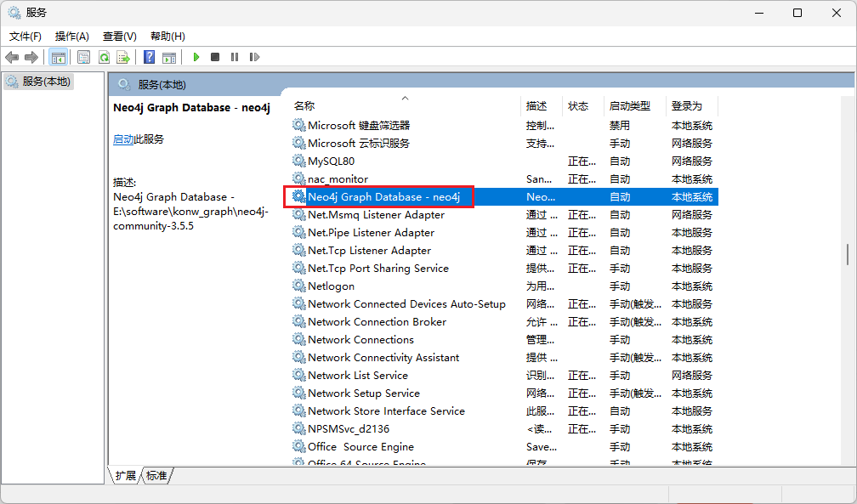This screenshot has width=857, height=504.
Task: Click the Export List toolbar icon
Action: pos(123,57)
